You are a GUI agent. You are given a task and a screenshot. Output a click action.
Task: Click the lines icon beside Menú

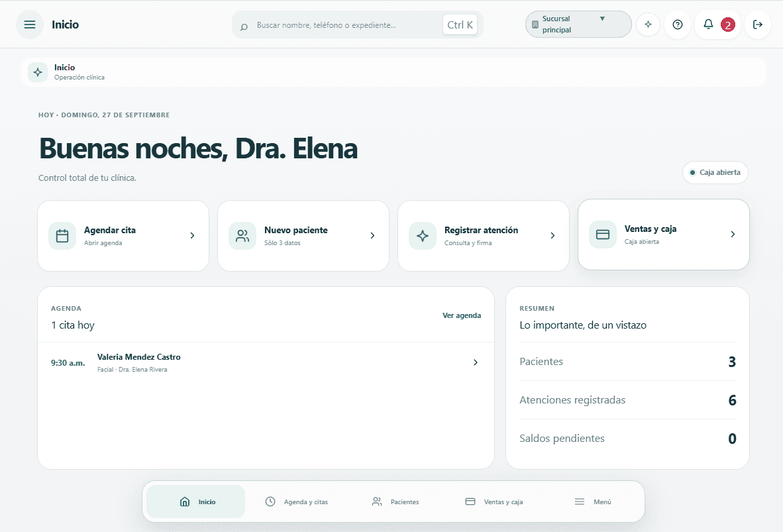pos(579,502)
